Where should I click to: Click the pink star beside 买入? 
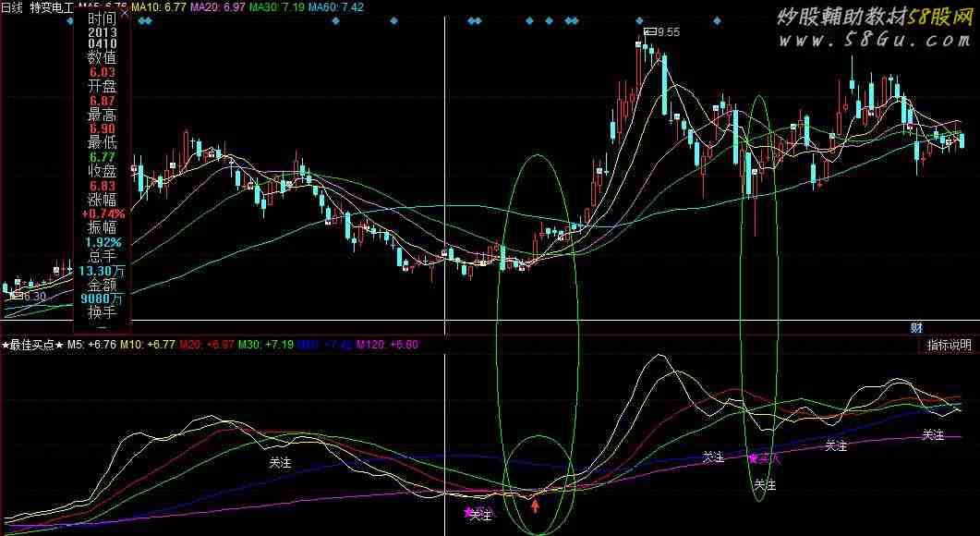(753, 458)
